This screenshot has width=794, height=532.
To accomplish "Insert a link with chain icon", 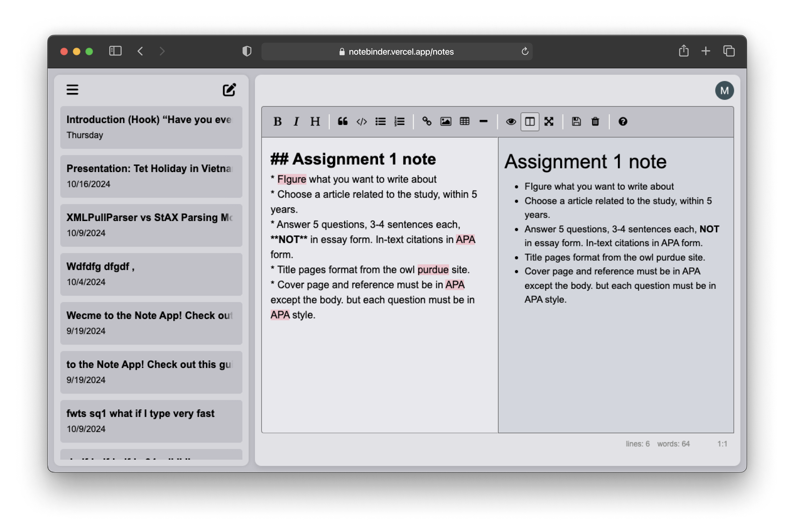I will click(427, 122).
